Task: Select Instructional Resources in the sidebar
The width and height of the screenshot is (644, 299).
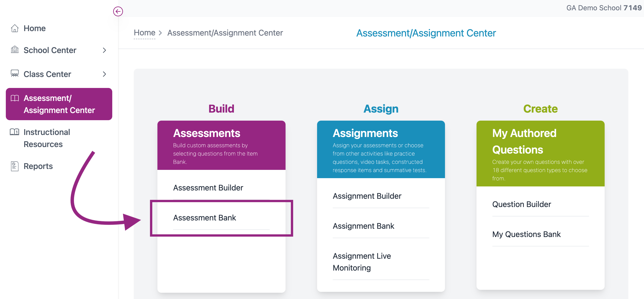Action: click(x=47, y=138)
